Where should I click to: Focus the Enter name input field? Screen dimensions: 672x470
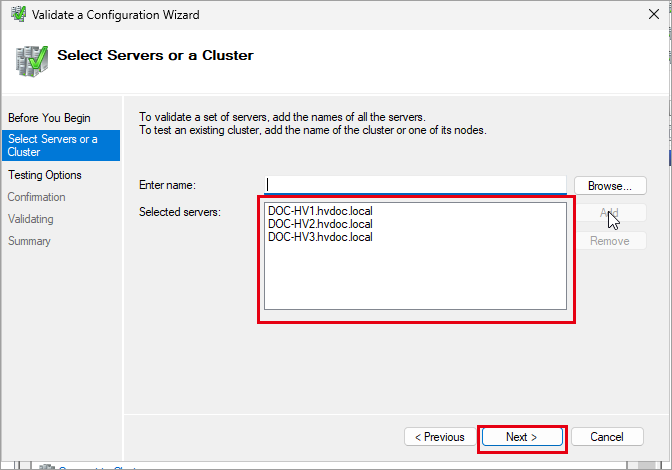[415, 185]
